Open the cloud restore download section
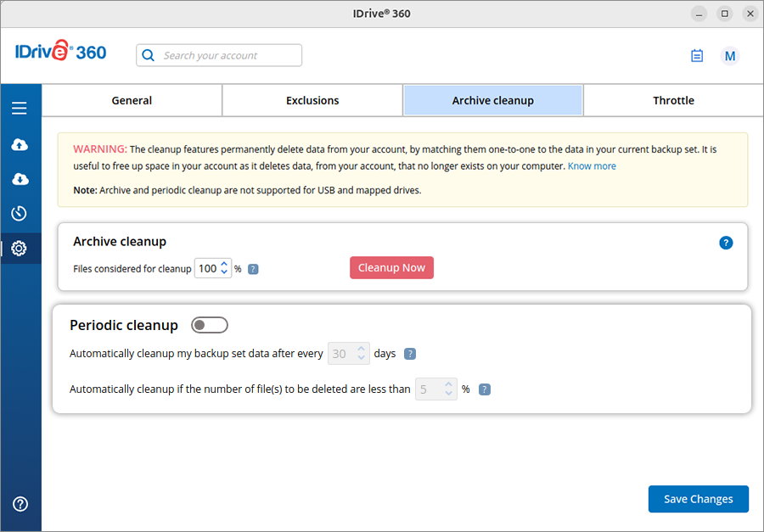Viewport: 764px width, 532px height. tap(20, 179)
